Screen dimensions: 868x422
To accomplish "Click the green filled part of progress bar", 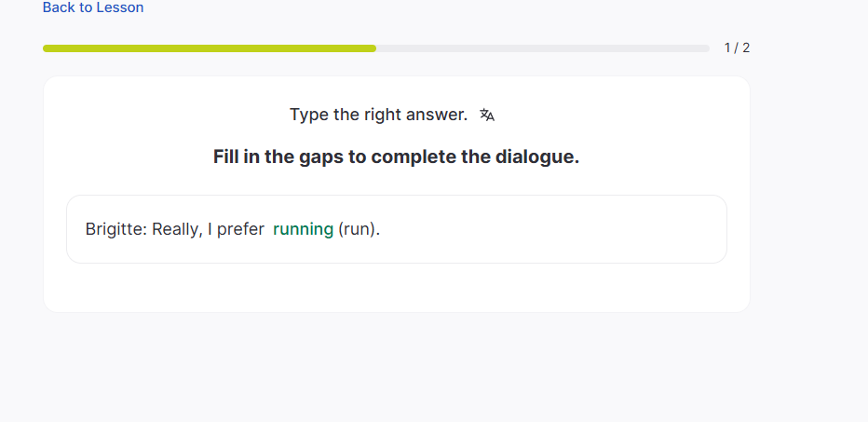I will (x=210, y=48).
